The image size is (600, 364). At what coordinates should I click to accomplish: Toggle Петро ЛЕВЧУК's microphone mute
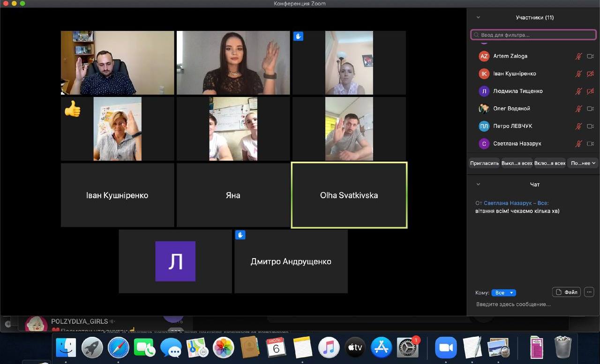click(579, 126)
